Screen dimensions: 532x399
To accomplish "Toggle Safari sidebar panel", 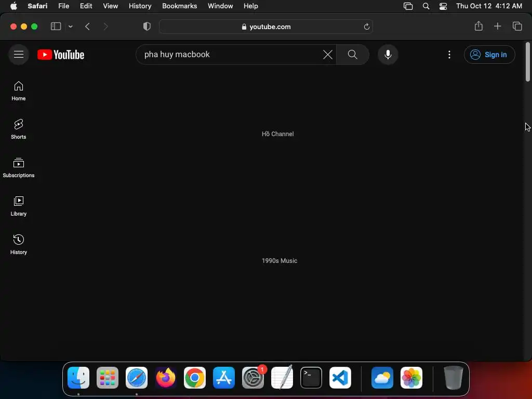I will pyautogui.click(x=56, y=26).
